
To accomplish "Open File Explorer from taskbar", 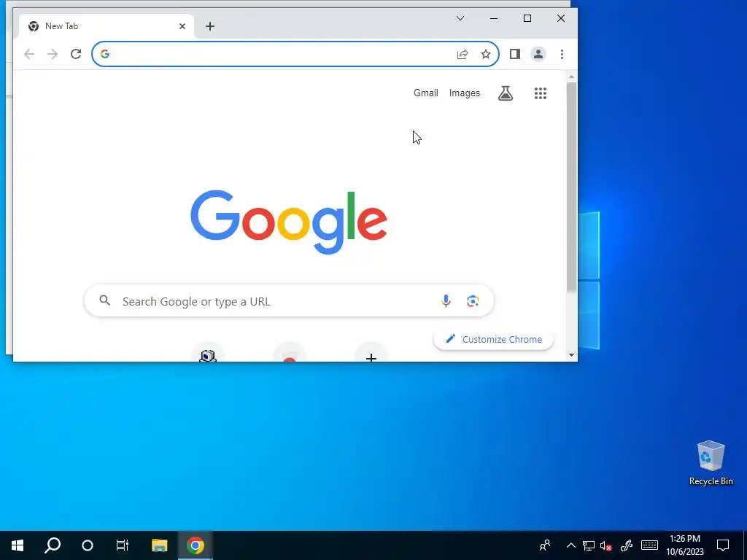I will (x=160, y=545).
